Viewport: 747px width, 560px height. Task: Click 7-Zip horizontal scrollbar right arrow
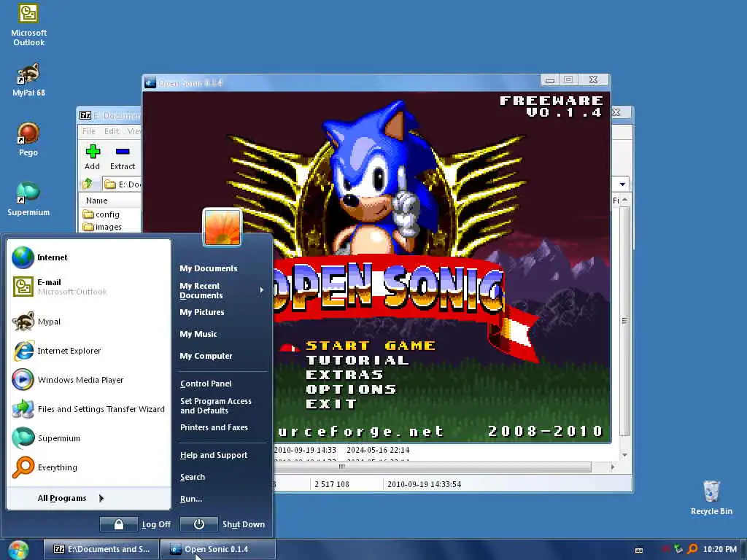click(613, 467)
